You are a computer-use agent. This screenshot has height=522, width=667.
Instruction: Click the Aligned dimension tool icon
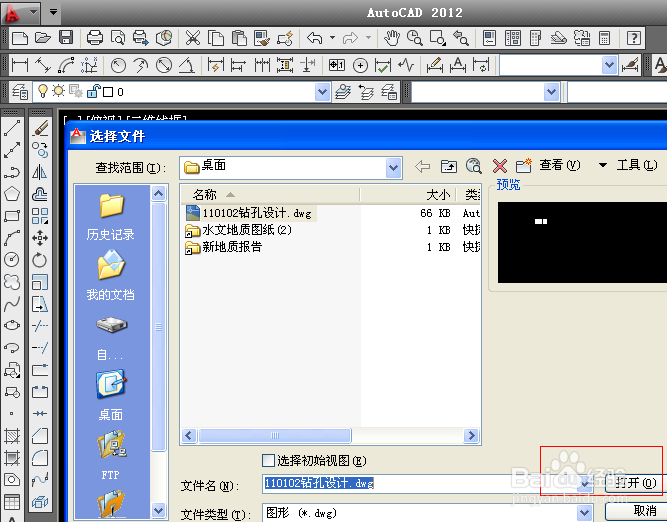point(43,65)
